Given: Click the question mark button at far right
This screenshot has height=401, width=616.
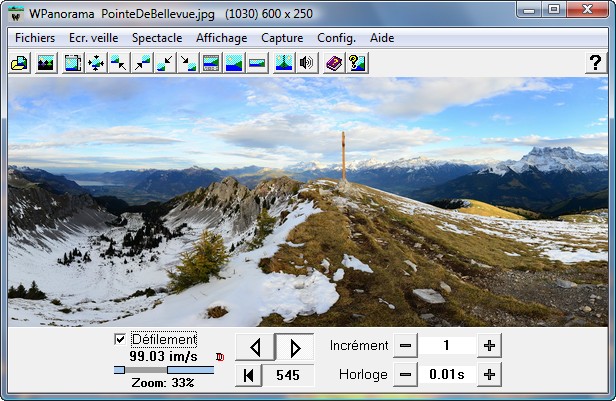Looking at the screenshot, I should [x=595, y=63].
